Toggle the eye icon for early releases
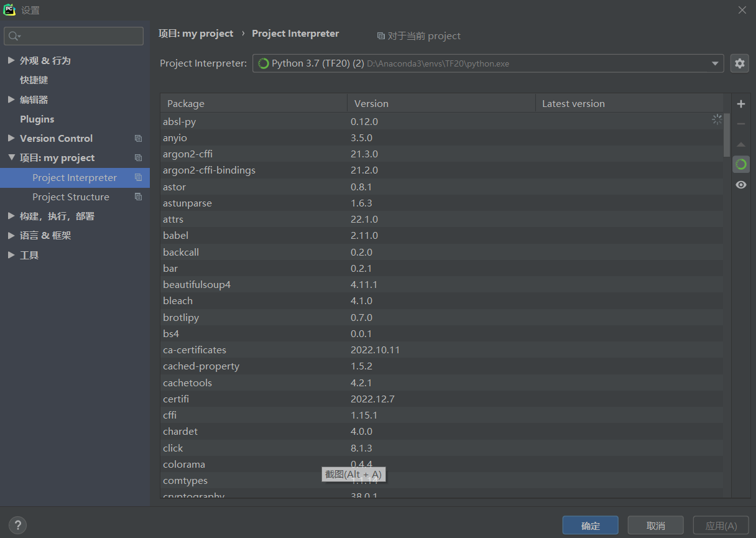The image size is (756, 538). pyautogui.click(x=740, y=185)
